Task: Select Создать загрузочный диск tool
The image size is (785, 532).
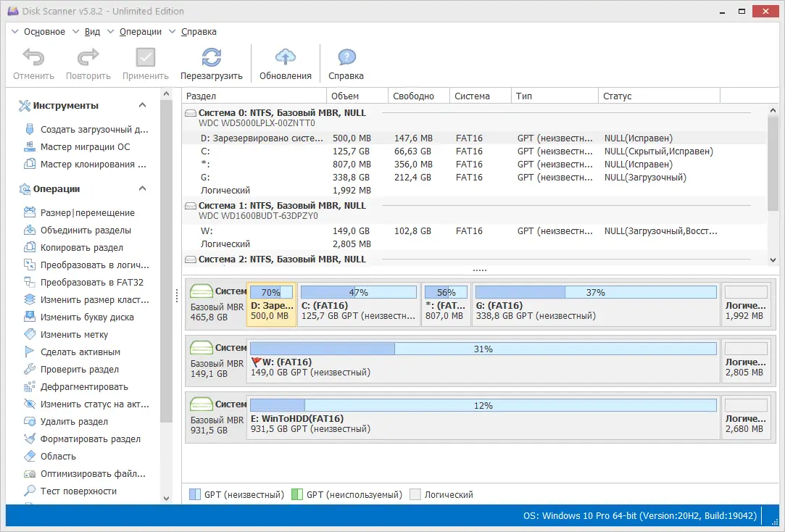Action: coord(94,130)
